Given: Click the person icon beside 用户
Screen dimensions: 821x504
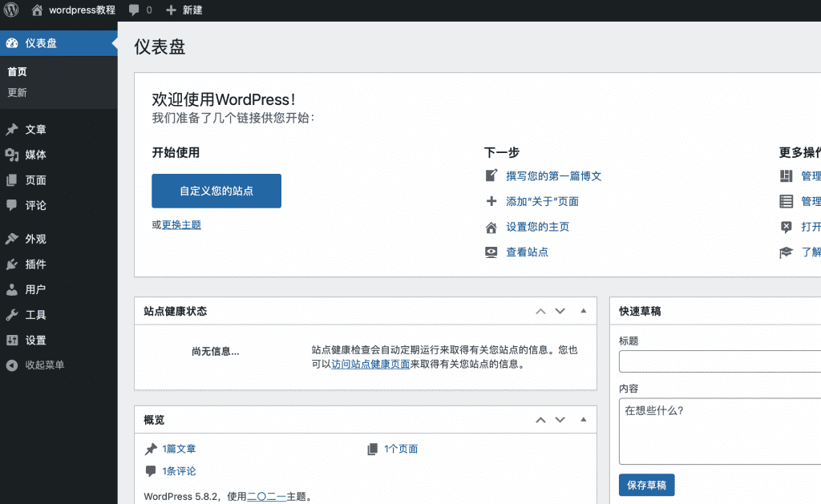Looking at the screenshot, I should [12, 289].
